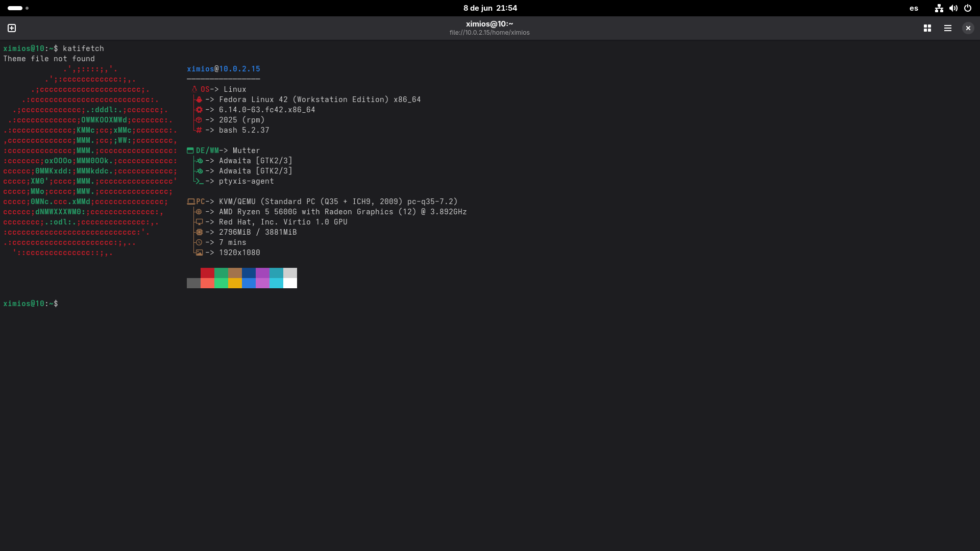The height and width of the screenshot is (551, 980).
Task: Click the white color block
Action: (x=290, y=283)
